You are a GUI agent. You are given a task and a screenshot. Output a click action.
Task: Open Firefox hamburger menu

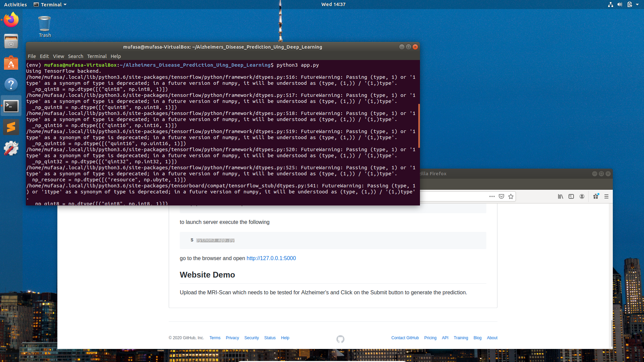coord(606,196)
